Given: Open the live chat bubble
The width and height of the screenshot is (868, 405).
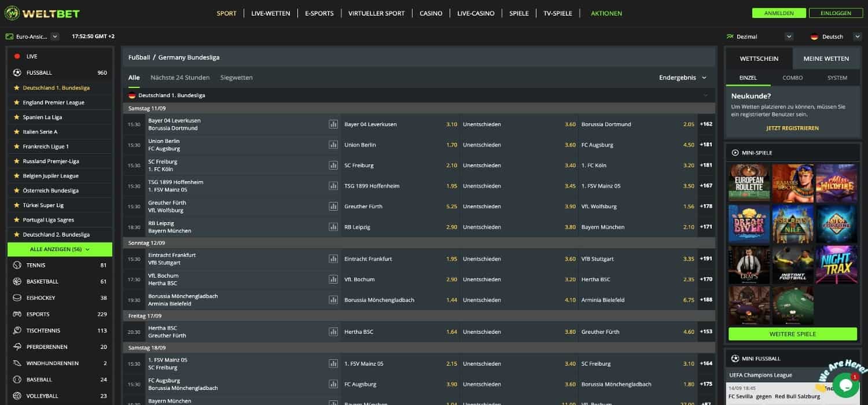Looking at the screenshot, I should coord(845,384).
